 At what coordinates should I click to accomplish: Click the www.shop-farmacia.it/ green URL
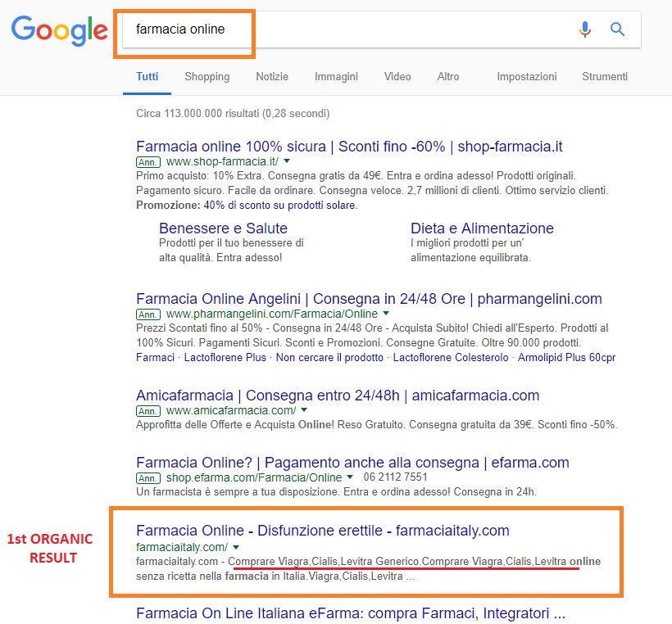tap(222, 161)
